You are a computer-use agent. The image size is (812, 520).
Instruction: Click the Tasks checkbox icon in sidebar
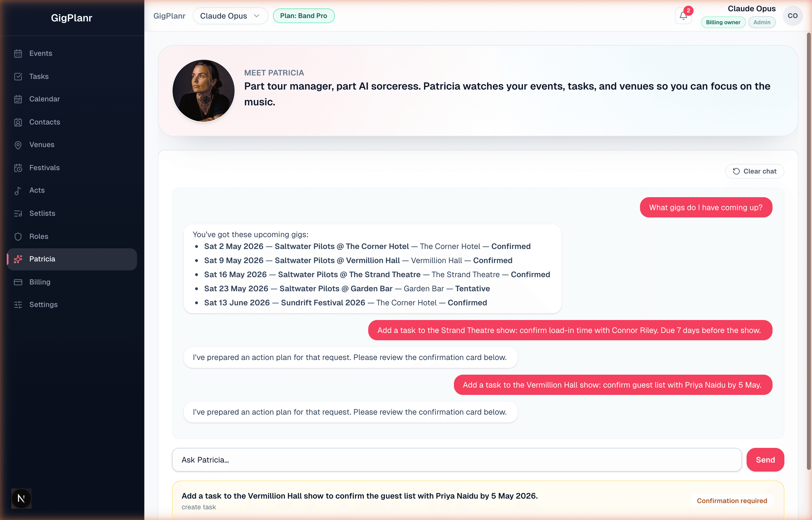pos(18,77)
